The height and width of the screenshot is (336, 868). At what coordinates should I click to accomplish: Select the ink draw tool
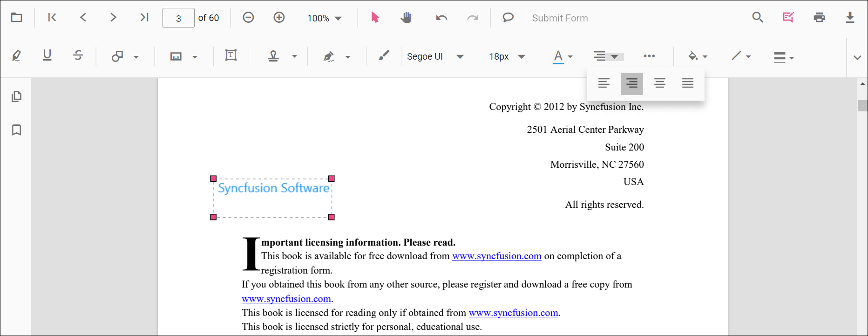(384, 56)
